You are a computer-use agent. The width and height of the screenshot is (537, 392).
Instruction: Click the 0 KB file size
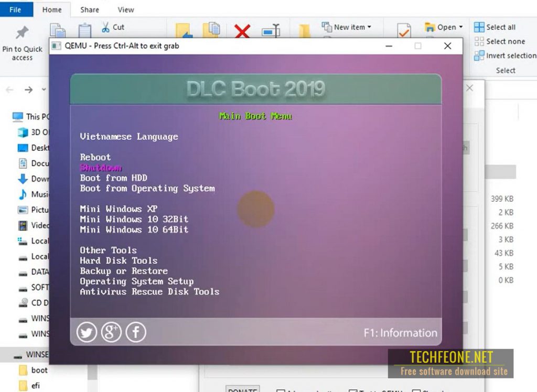506,280
